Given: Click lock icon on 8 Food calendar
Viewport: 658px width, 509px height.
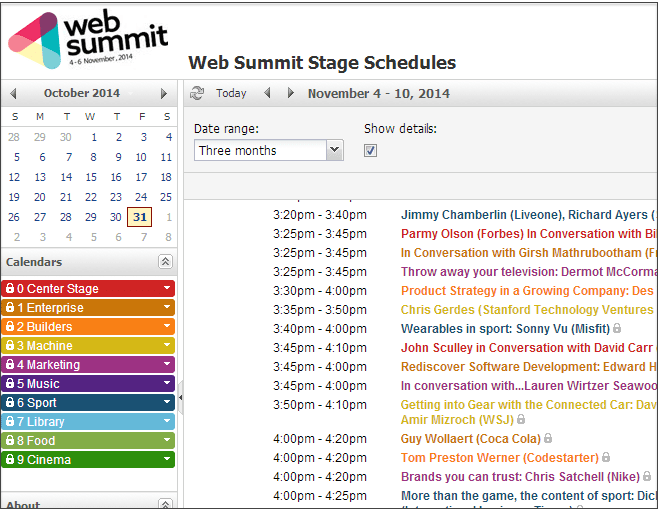Looking at the screenshot, I should [x=10, y=440].
